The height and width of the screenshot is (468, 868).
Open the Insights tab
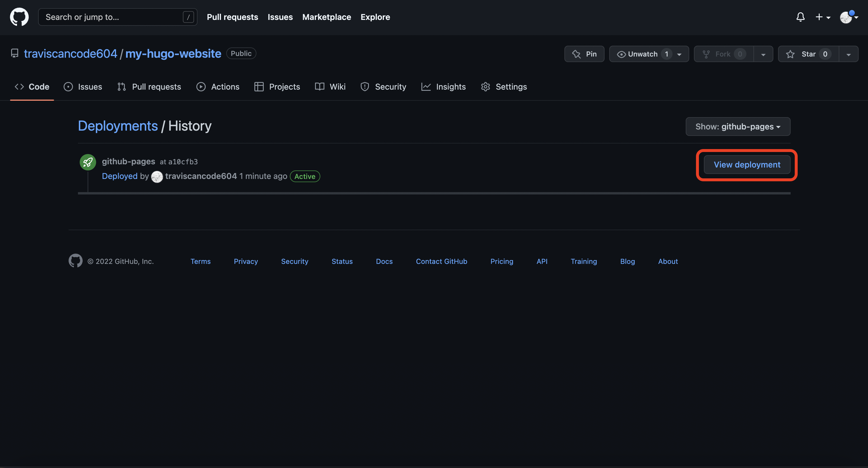(443, 86)
